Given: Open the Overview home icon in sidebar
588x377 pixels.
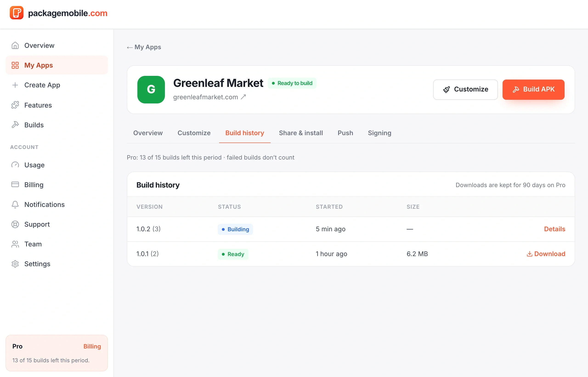Looking at the screenshot, I should pos(15,46).
